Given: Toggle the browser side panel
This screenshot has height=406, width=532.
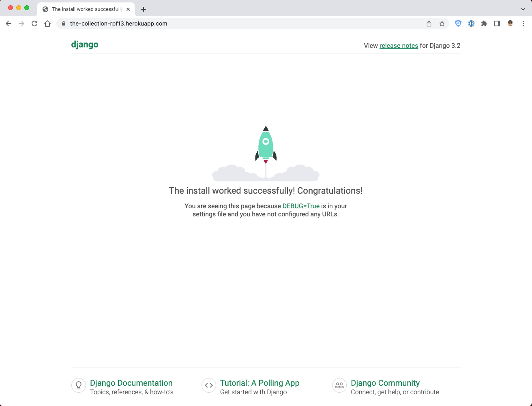Looking at the screenshot, I should [x=497, y=24].
